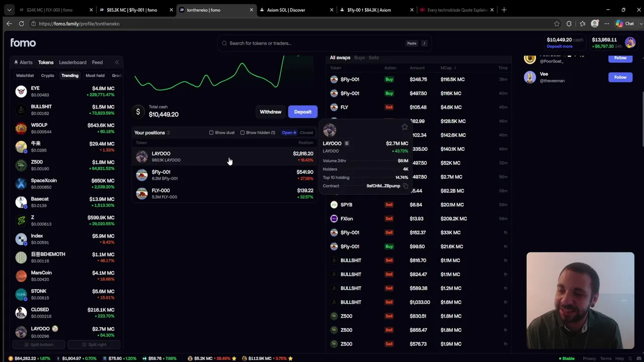Open the LAYOOO position row

coord(224,156)
